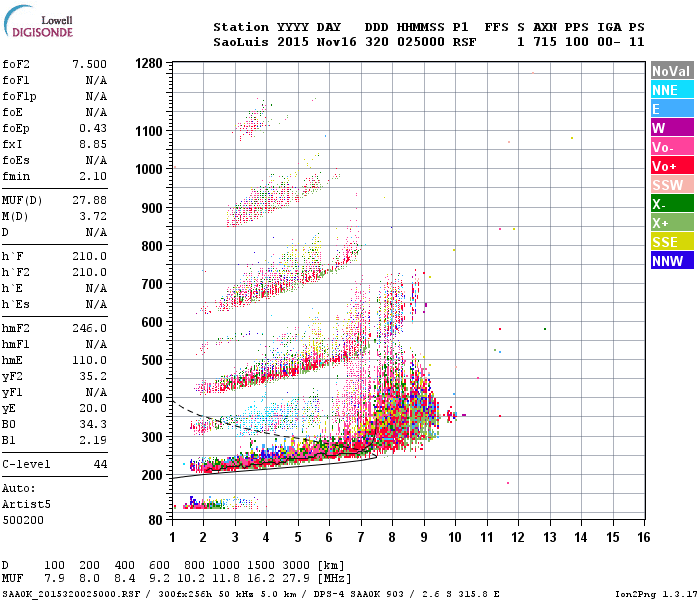Click the 025000 time in header
The width and height of the screenshot is (700, 600).
click(421, 42)
